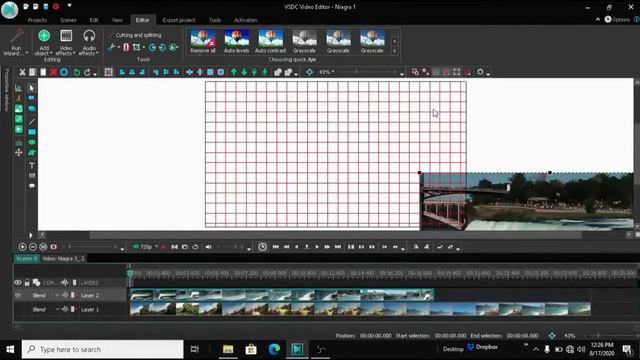Open the Scenes ribbon tab
Viewport: 640px width, 360px height.
68,20
